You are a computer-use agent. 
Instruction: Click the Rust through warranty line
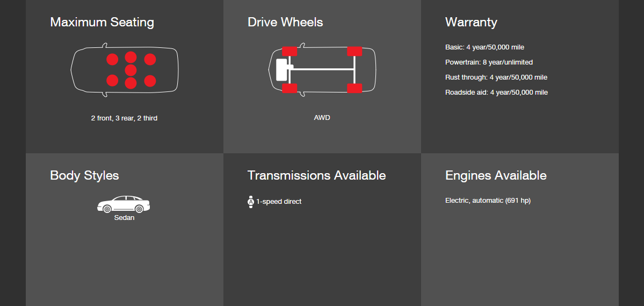coord(496,77)
